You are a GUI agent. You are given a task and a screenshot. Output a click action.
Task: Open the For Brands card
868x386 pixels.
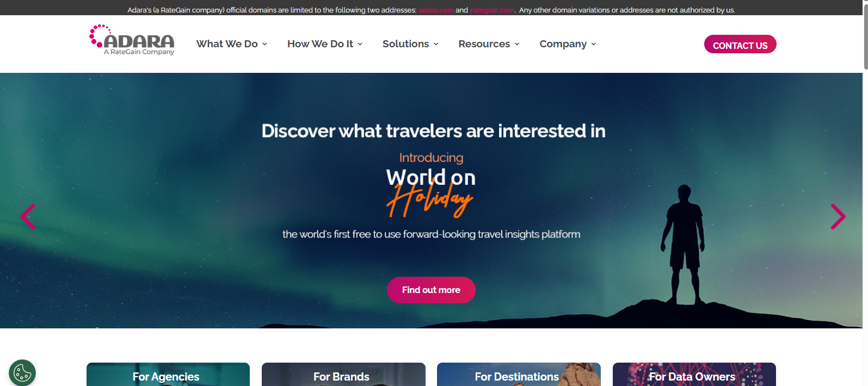click(343, 375)
